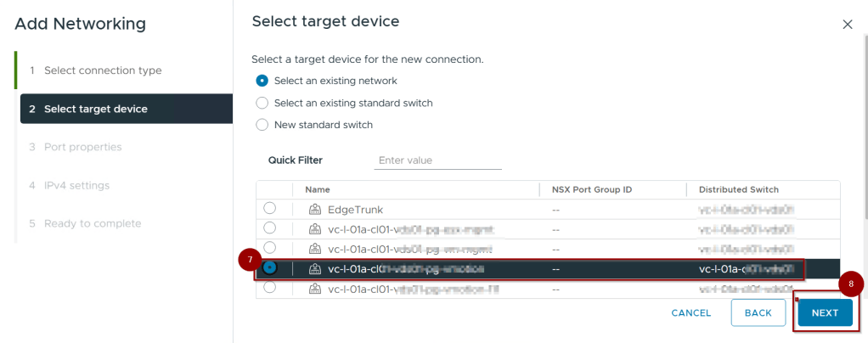Click the port group icon in the second row
Screen dimensions: 868x343
tap(313, 228)
